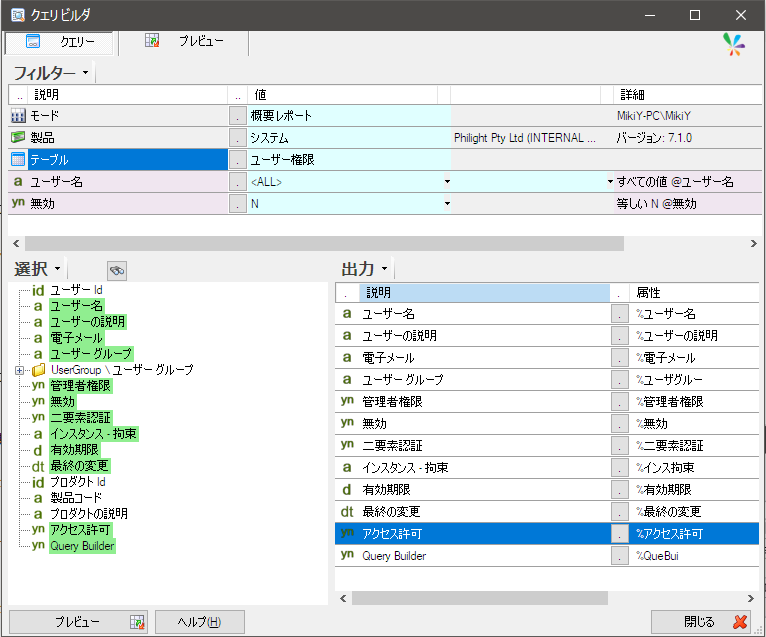Click filter scrollbar right arrow

(x=754, y=243)
